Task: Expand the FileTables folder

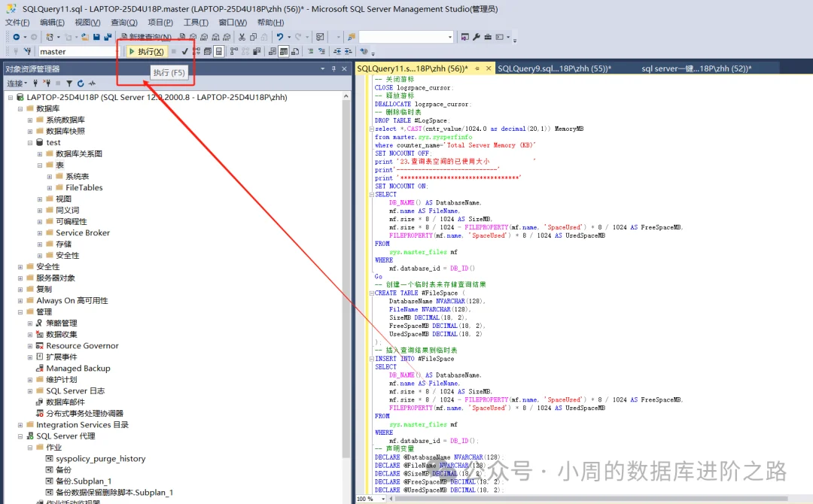Action: [50, 188]
